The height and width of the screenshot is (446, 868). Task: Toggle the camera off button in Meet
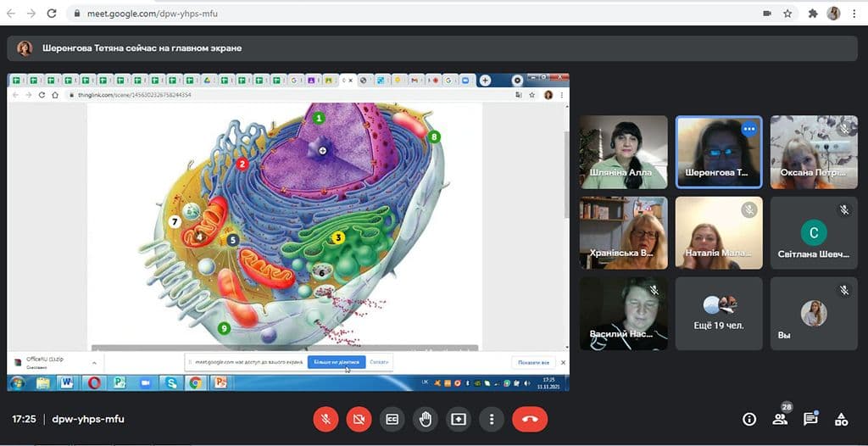coord(359,420)
